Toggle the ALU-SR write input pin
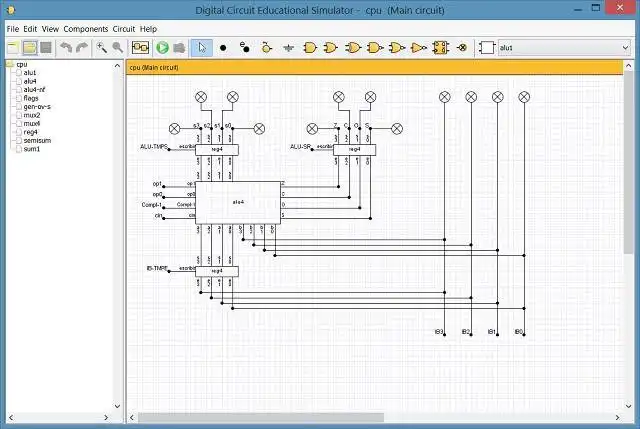This screenshot has width=640, height=429. pos(312,149)
